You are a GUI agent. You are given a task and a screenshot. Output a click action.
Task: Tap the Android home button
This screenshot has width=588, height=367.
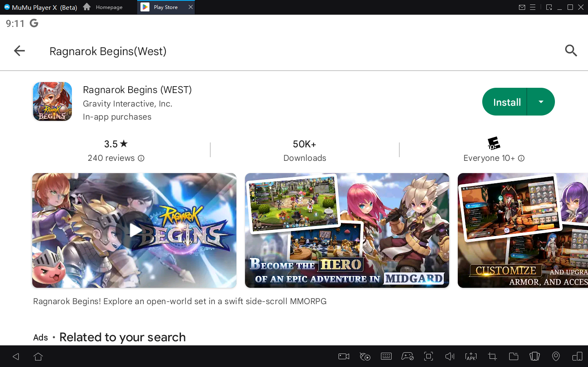(38, 356)
